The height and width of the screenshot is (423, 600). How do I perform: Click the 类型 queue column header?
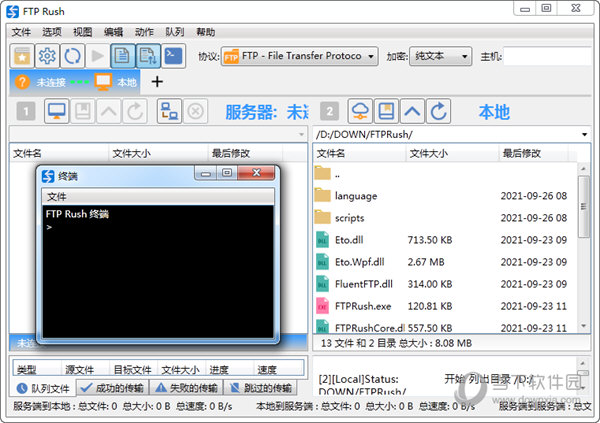pos(36,369)
